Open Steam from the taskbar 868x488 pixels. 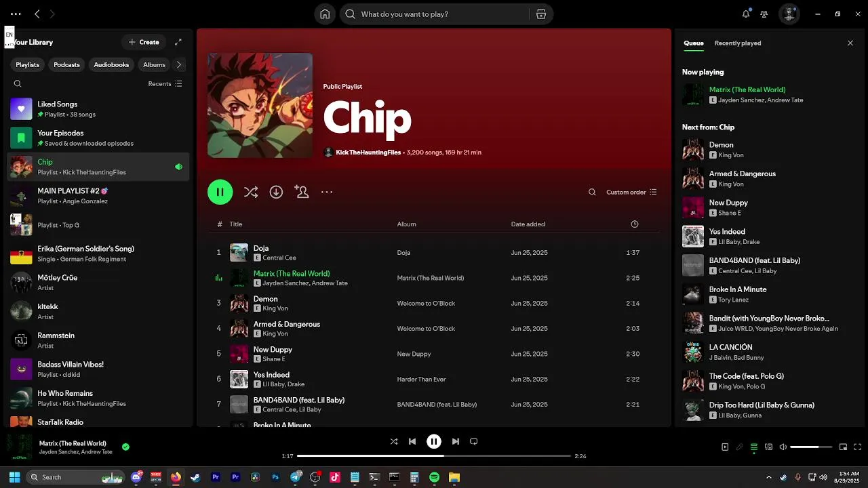(x=195, y=477)
